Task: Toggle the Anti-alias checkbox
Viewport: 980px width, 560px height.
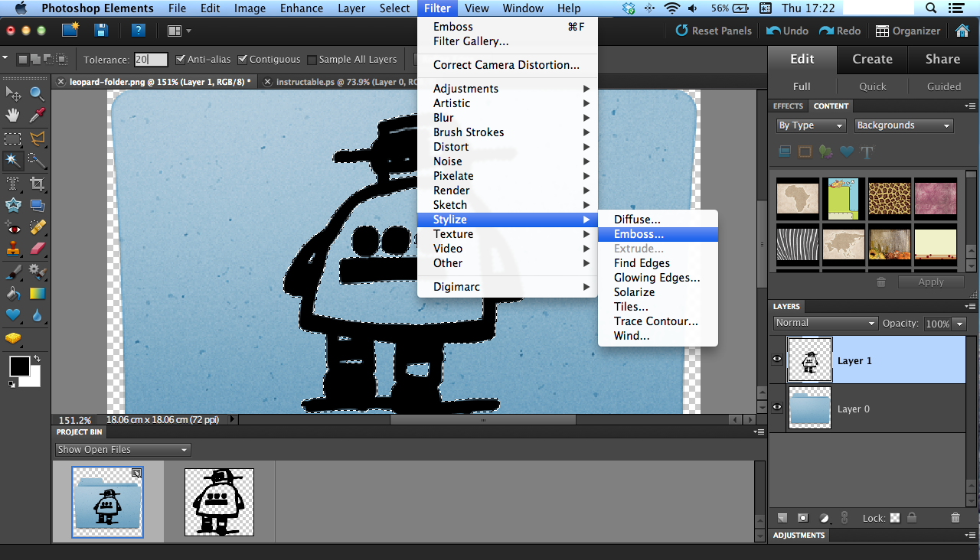Action: 180,60
